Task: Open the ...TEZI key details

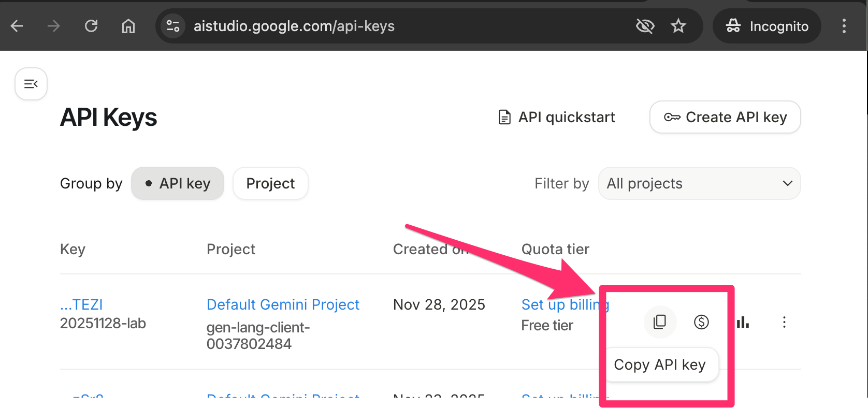Action: pyautogui.click(x=82, y=304)
